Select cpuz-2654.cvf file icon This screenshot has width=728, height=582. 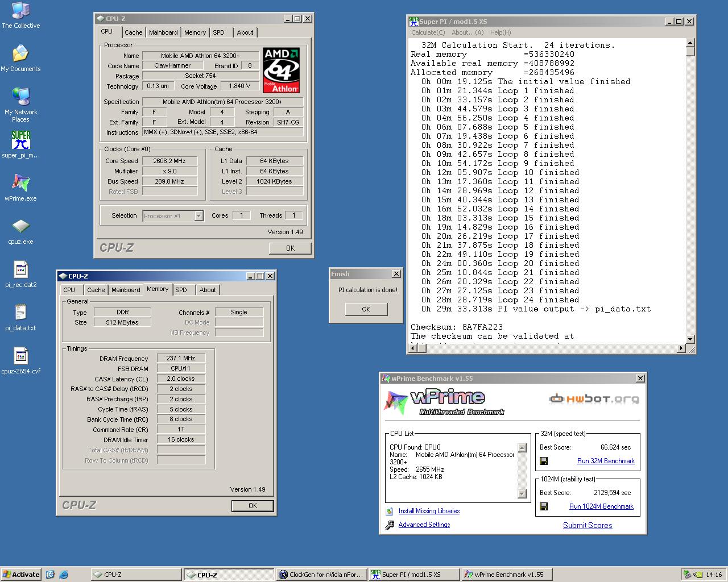[x=20, y=360]
